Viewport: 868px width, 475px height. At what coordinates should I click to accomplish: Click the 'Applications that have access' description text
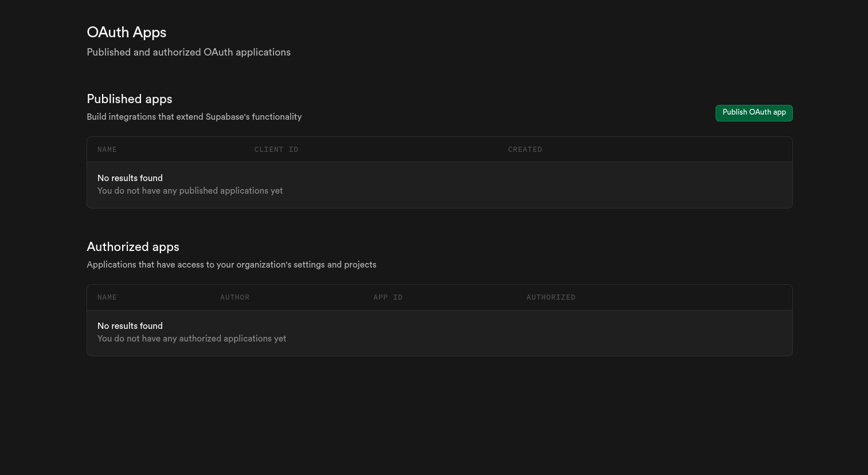click(231, 265)
